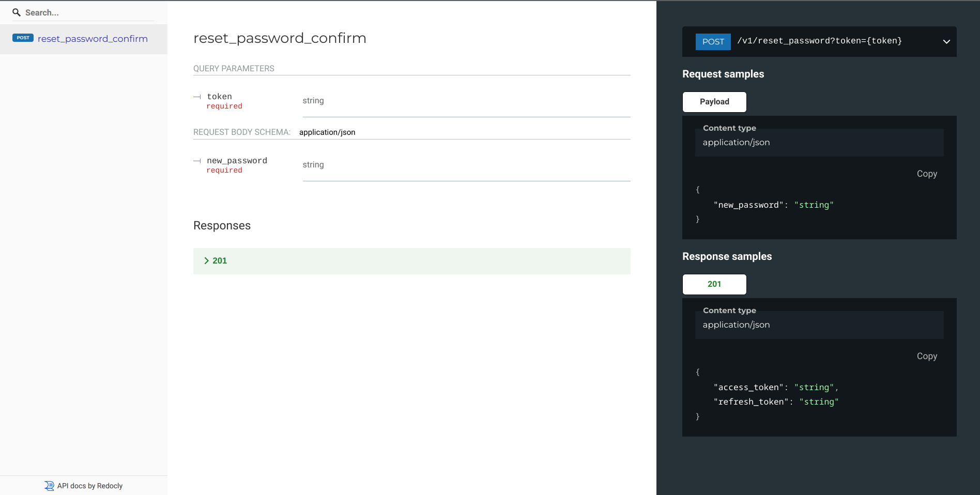Image resolution: width=980 pixels, height=495 pixels.
Task: Click the POST badge beside reset_password_confirm in sidebar
Action: pos(23,38)
